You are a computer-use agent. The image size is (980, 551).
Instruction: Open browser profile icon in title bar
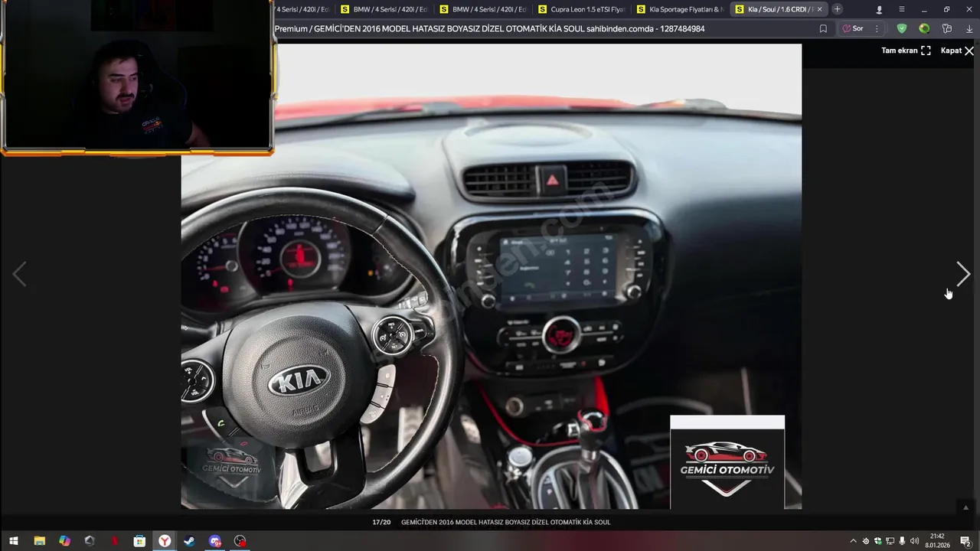pos(879,9)
